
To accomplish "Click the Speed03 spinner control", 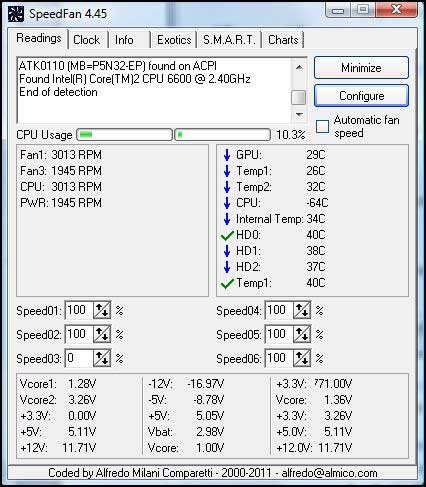I will (102, 358).
